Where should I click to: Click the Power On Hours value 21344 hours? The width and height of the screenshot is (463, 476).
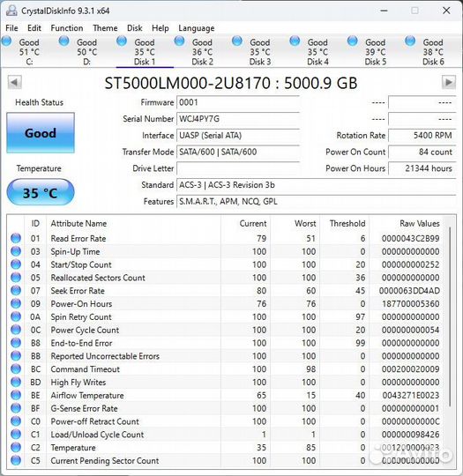pos(422,168)
